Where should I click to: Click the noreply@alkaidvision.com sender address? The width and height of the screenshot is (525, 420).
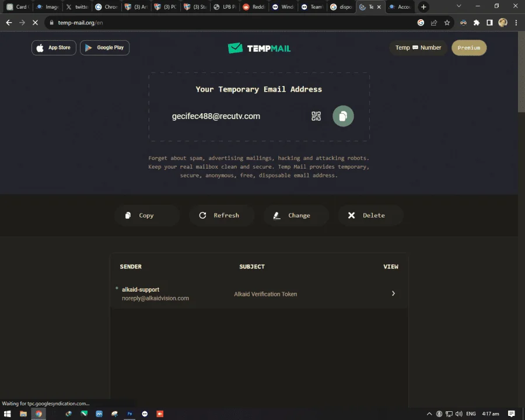pos(155,298)
